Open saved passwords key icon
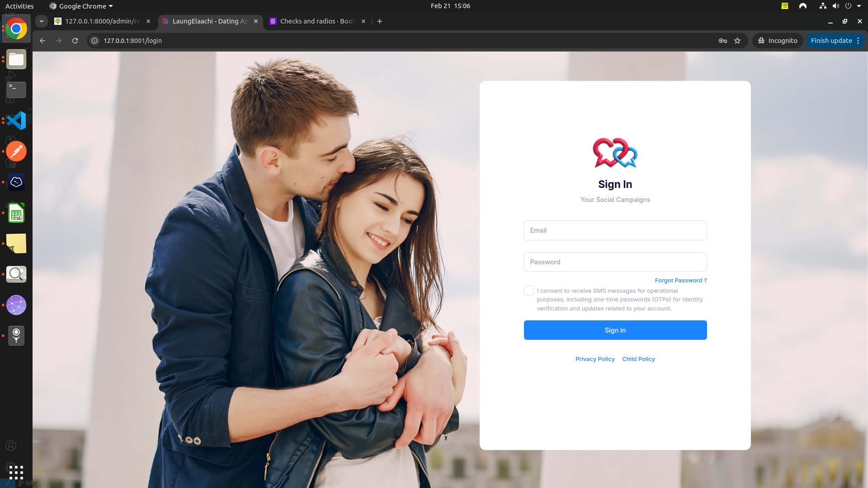Image resolution: width=868 pixels, height=488 pixels. tap(723, 41)
